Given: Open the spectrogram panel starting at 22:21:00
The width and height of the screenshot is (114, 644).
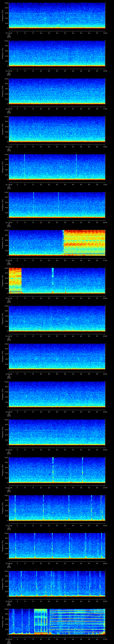Looking at the screenshot, I should (57, 281).
